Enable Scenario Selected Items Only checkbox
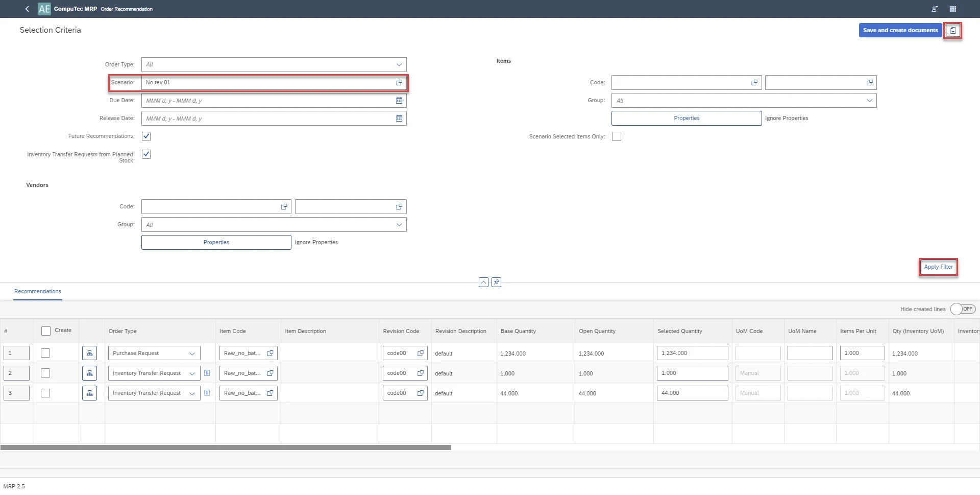Viewport: 980px width, 495px height. point(617,136)
